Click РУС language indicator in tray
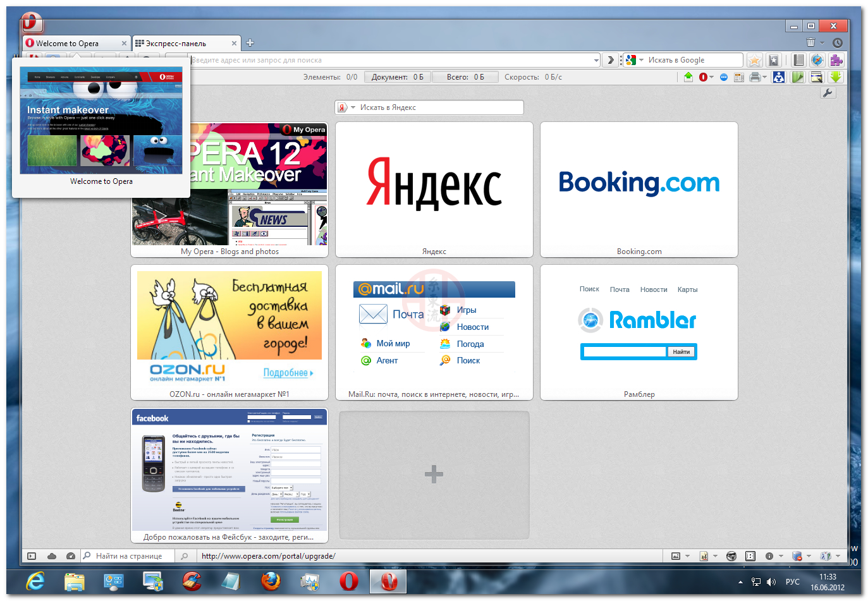This screenshot has width=868, height=601. click(x=792, y=582)
